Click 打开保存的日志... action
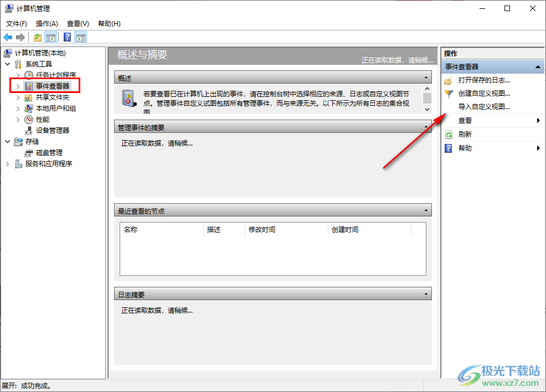 pyautogui.click(x=484, y=80)
